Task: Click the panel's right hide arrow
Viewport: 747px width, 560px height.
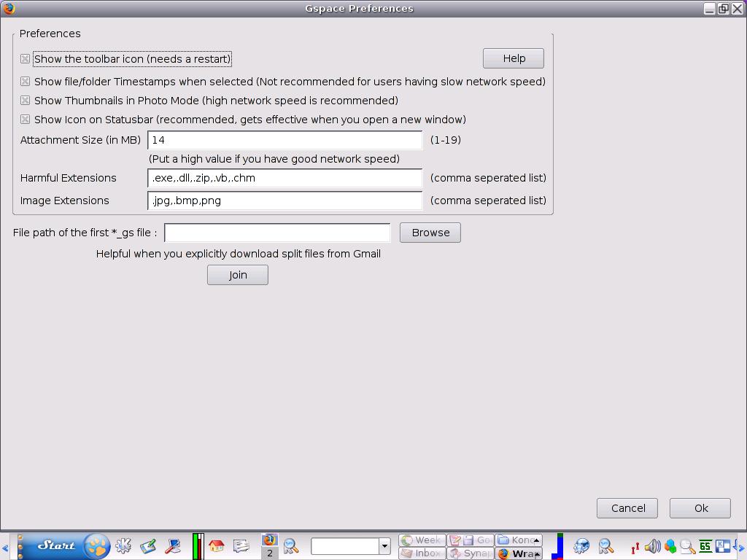Action: (741, 548)
